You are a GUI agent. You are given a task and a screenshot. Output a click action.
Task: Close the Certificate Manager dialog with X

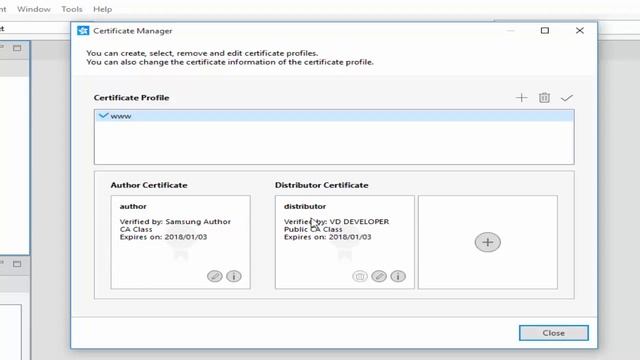[x=580, y=31]
